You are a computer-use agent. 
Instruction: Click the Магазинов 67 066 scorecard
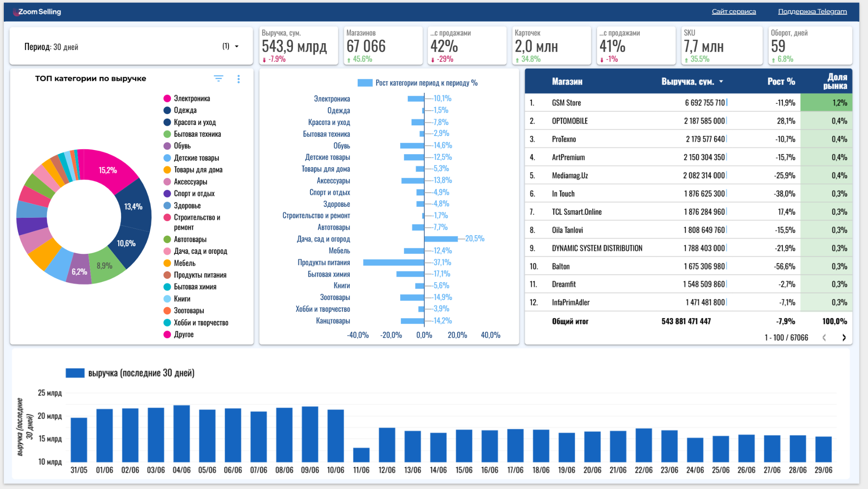(383, 46)
